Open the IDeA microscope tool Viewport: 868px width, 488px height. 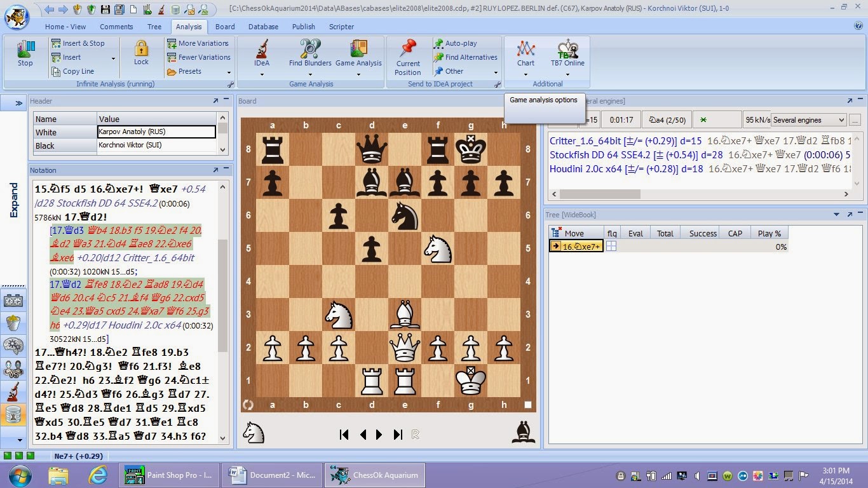tap(262, 53)
